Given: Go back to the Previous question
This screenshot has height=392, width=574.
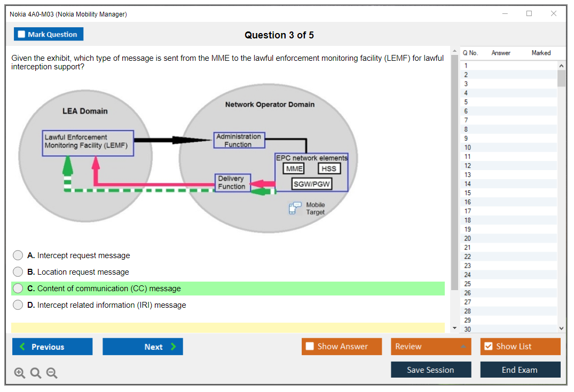Looking at the screenshot, I should coord(52,347).
